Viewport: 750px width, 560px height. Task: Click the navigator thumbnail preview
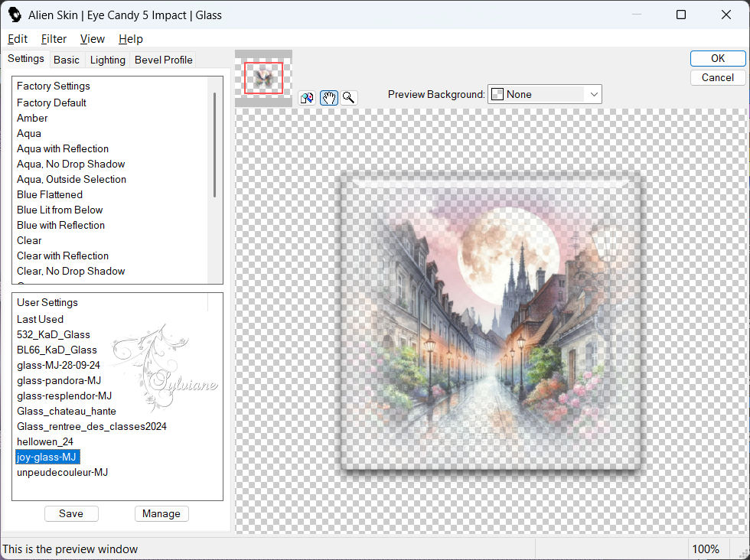tap(263, 78)
